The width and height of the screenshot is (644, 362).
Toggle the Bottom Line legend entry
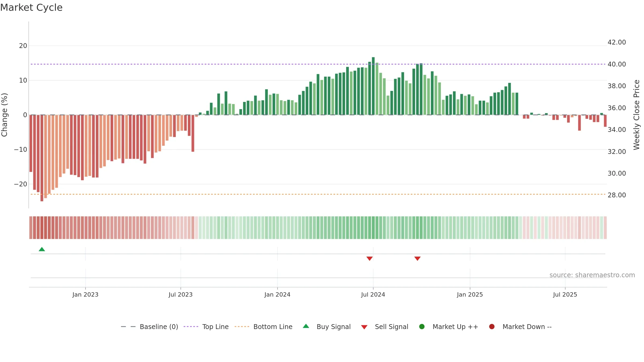click(x=264, y=327)
